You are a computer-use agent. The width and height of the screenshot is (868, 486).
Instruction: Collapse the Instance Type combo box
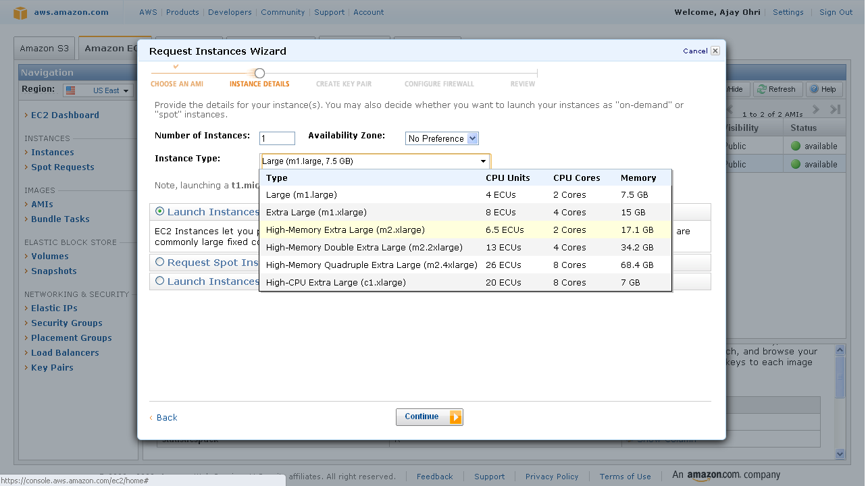(x=483, y=161)
